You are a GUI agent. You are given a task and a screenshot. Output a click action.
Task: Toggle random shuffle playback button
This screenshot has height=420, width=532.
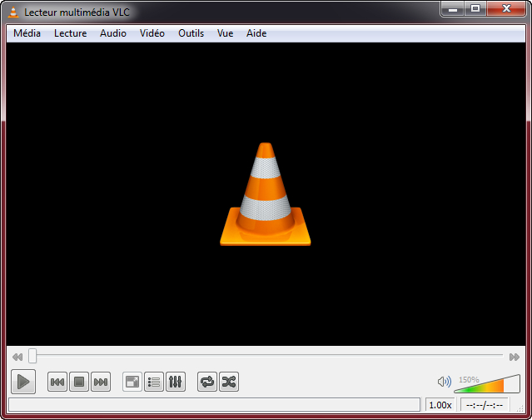click(229, 382)
